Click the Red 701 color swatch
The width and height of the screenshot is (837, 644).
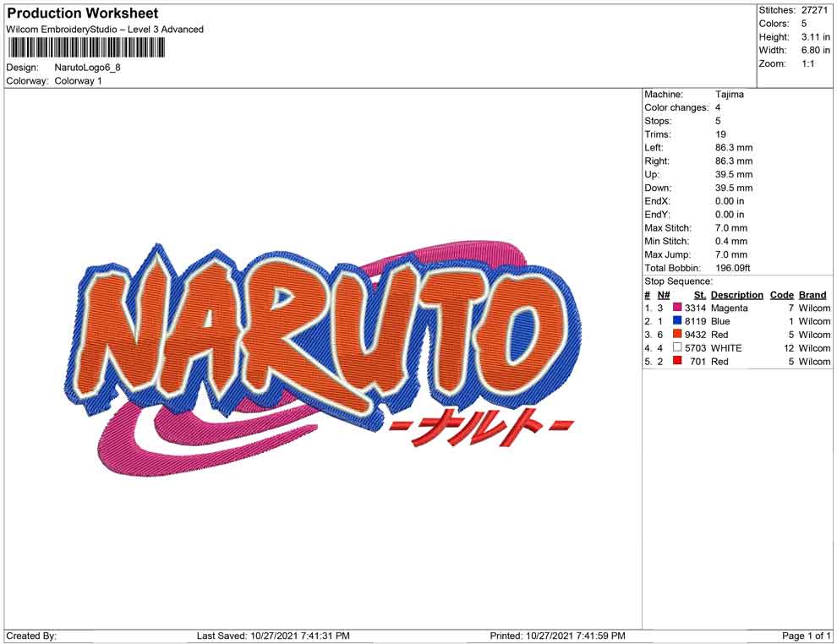(x=677, y=361)
